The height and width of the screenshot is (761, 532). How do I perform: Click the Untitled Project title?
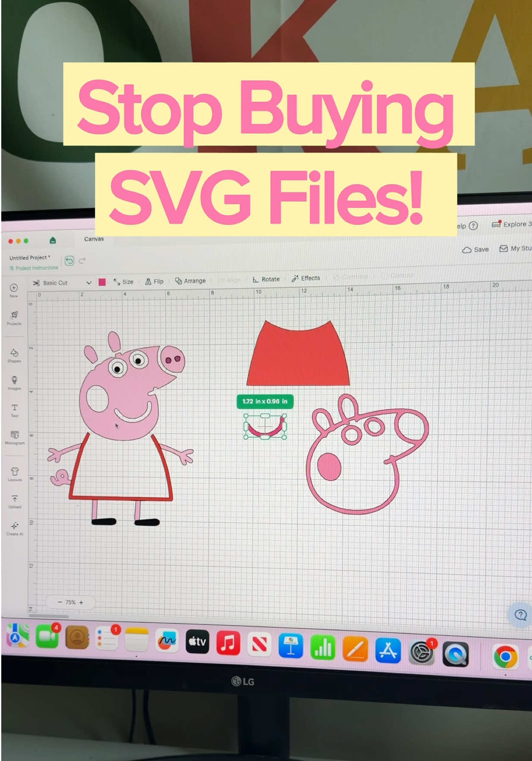30,258
